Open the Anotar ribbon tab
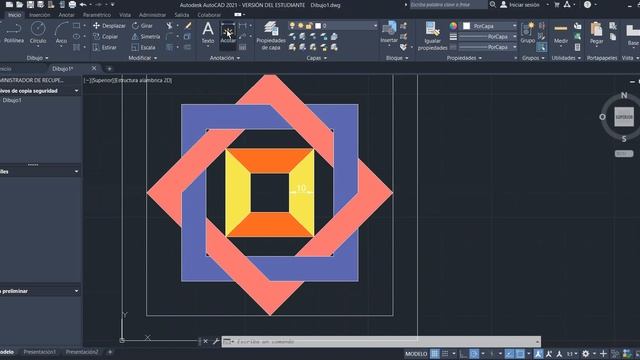Image resolution: width=640 pixels, height=360 pixels. pyautogui.click(x=67, y=15)
